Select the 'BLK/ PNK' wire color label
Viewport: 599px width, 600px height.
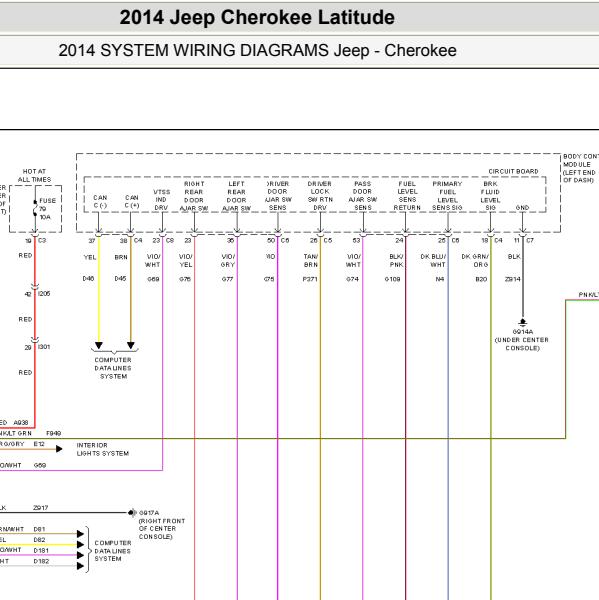[x=397, y=260]
